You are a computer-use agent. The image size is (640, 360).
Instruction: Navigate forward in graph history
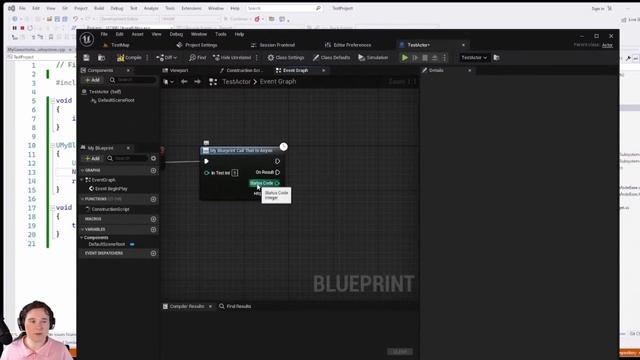pyautogui.click(x=197, y=82)
